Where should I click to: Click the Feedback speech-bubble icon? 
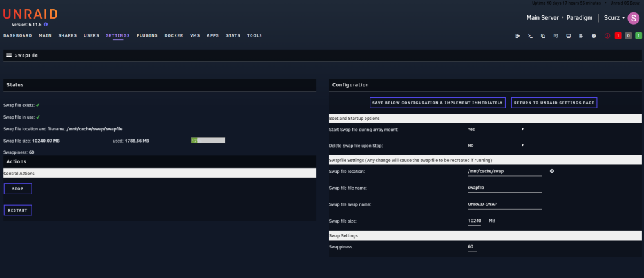[556, 36]
